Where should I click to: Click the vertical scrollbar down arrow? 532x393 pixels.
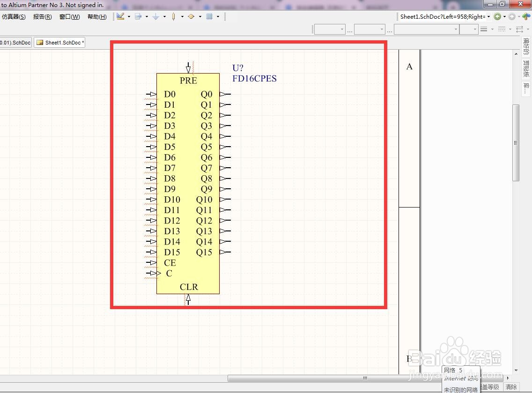[x=516, y=370]
